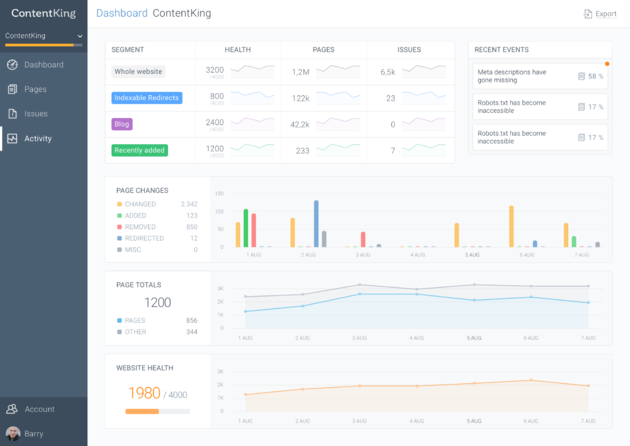Click the green bar on 1 AUG

pyautogui.click(x=246, y=228)
